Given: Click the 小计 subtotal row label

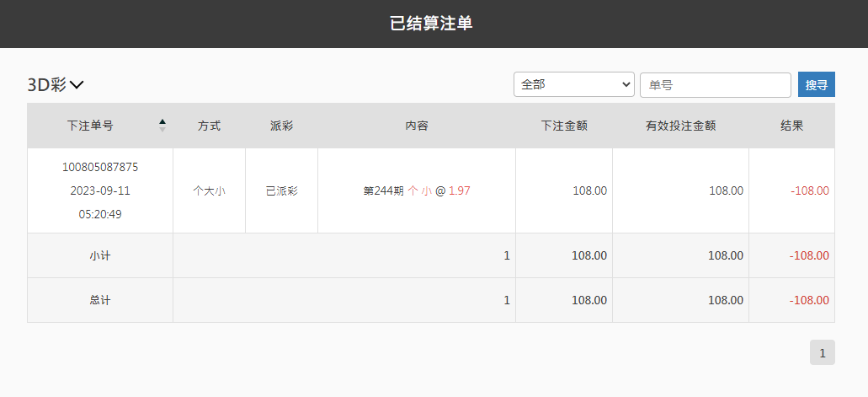Looking at the screenshot, I should click(100, 255).
